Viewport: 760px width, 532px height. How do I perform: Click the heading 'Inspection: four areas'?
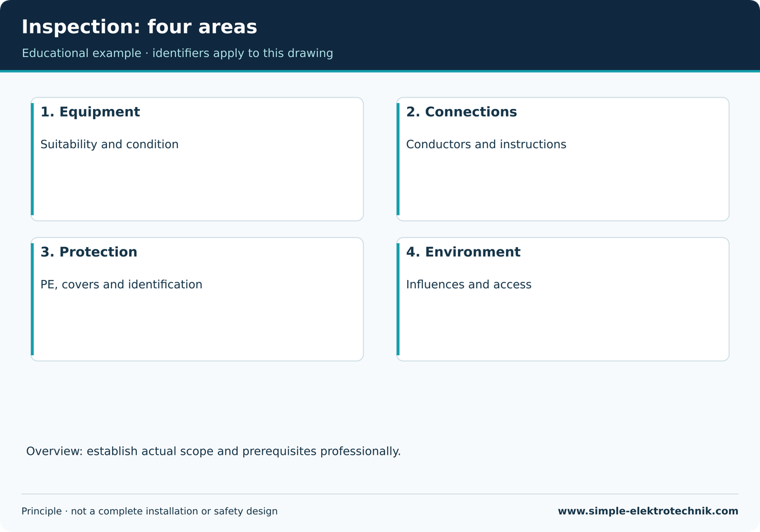point(139,27)
